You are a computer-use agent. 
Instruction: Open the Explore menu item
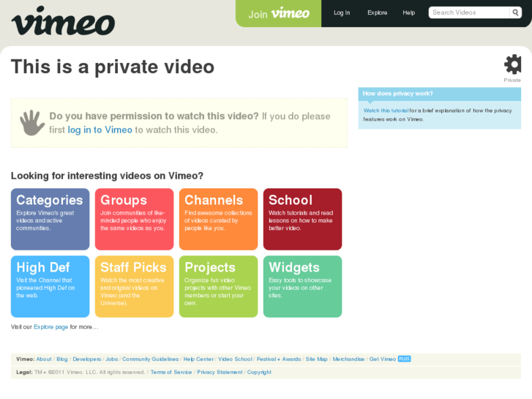pyautogui.click(x=378, y=12)
